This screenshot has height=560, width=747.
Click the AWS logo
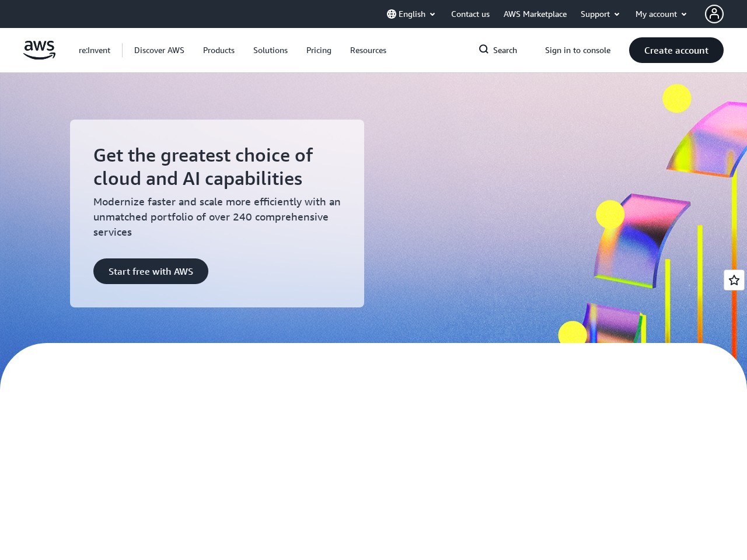(x=39, y=50)
